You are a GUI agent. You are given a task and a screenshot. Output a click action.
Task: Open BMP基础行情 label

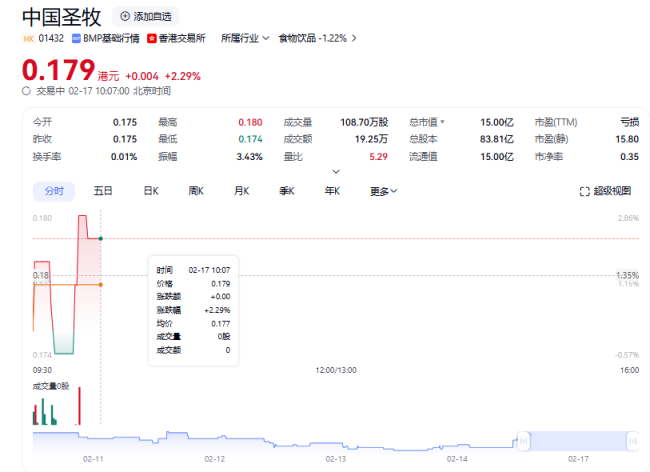coord(111,39)
